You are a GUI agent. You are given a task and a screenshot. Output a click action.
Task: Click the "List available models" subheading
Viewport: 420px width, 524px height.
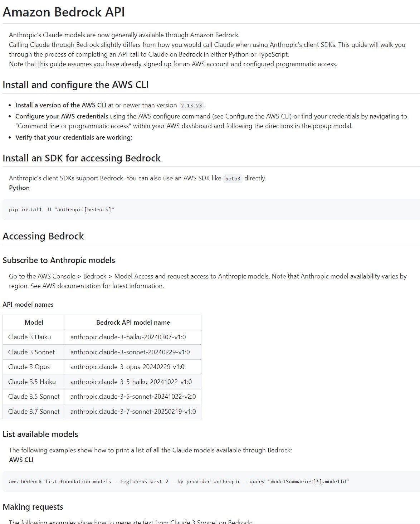(40, 434)
